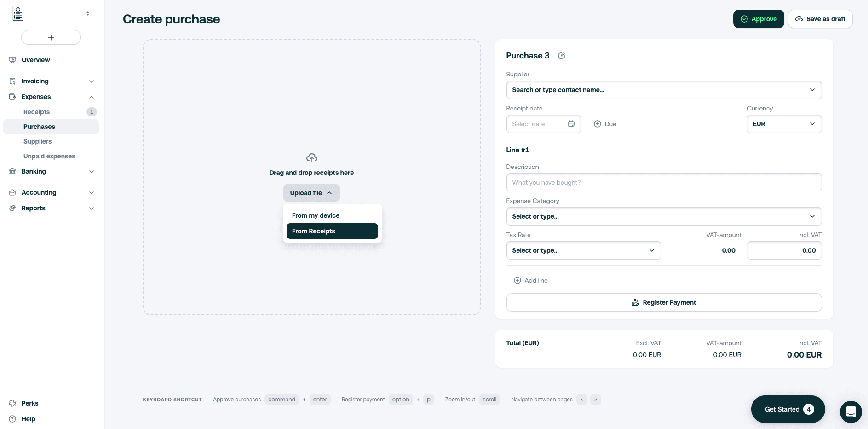Select the Accounting icon in the sidebar
This screenshot has width=868, height=429.
pos(12,192)
